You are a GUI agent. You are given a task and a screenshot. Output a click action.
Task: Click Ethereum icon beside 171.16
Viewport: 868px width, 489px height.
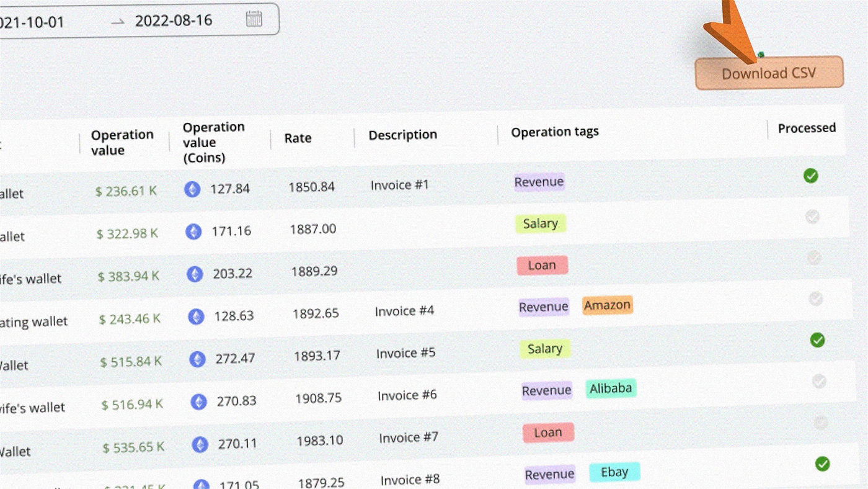click(x=193, y=232)
